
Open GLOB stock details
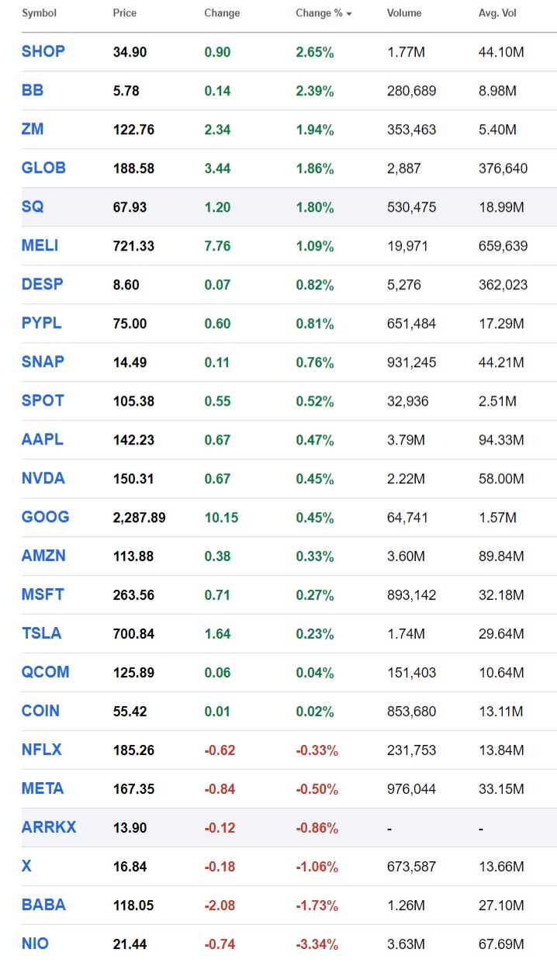pyautogui.click(x=43, y=168)
